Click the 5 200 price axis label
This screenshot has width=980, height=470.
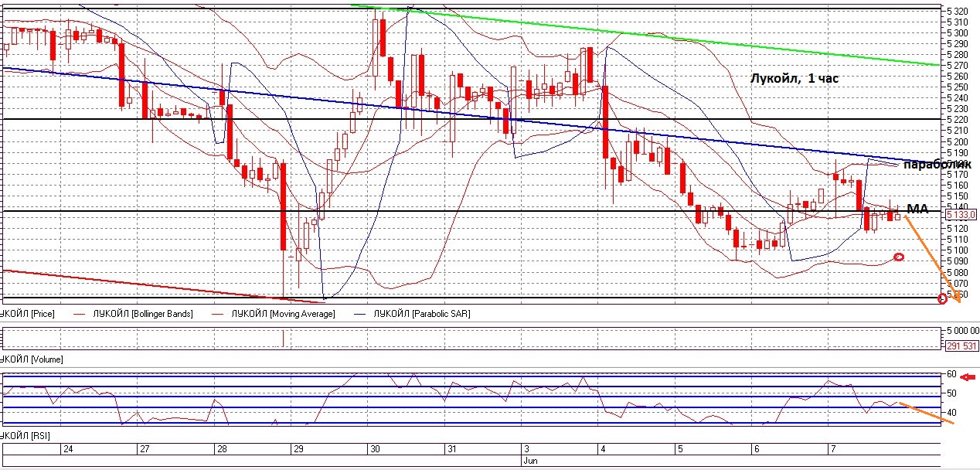[x=957, y=141]
